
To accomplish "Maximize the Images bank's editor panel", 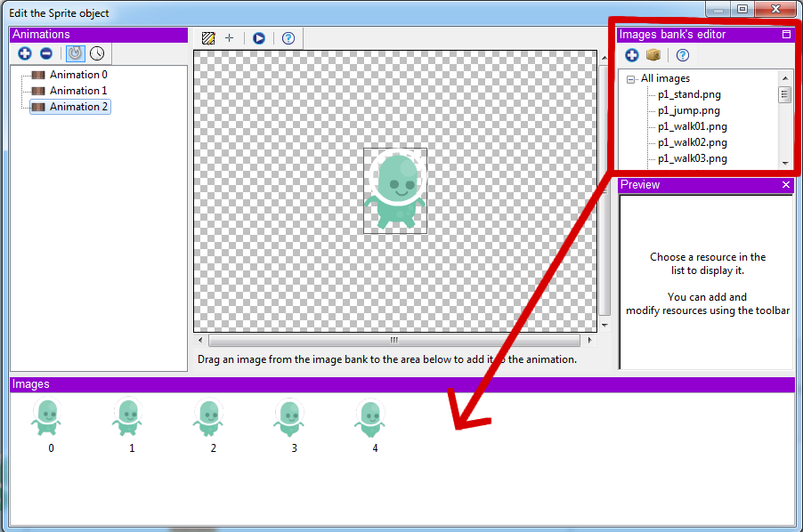I will pos(786,35).
